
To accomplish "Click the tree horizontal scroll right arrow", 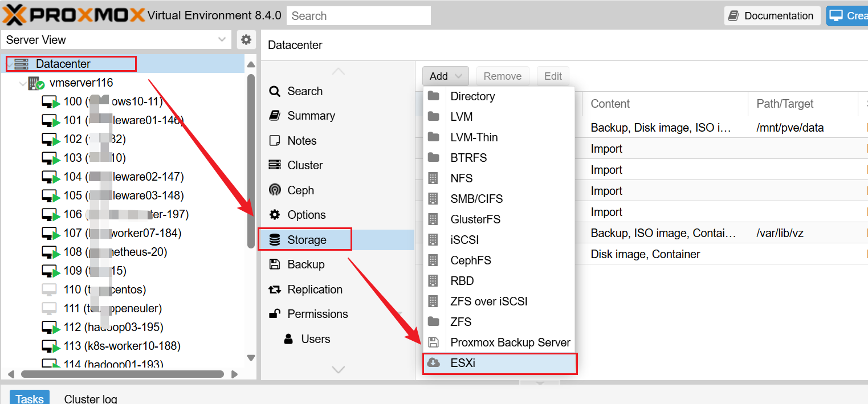I will [x=234, y=374].
